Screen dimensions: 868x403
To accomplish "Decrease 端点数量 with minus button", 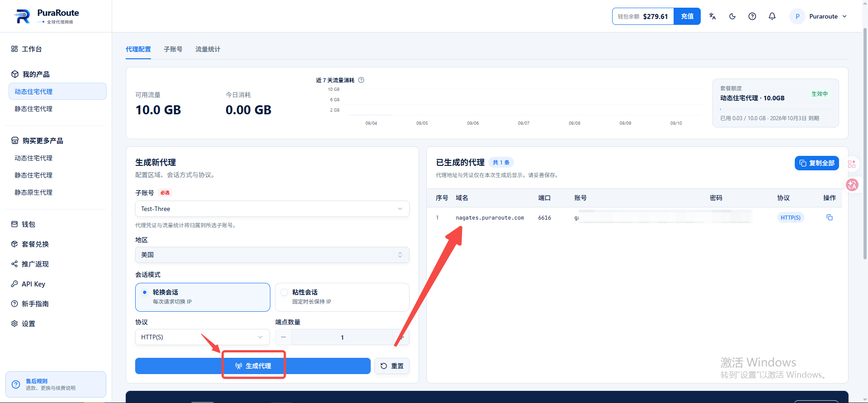I will click(283, 337).
